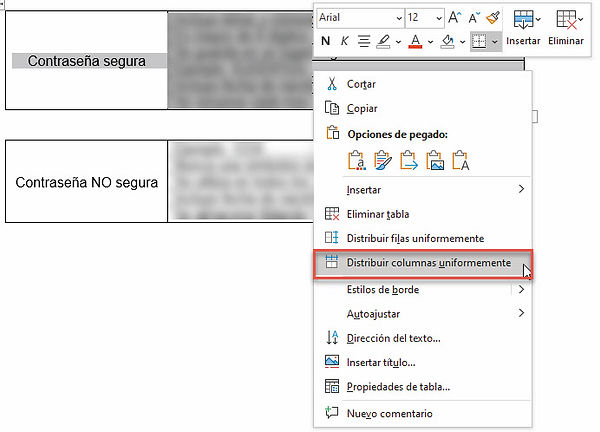Open Dirección del texto... dialog
This screenshot has width=600, height=432.
click(x=422, y=338)
